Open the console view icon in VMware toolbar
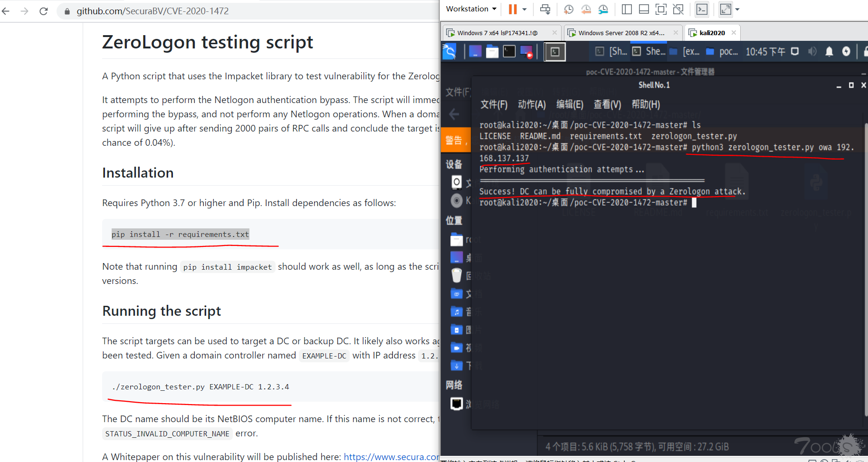The width and height of the screenshot is (868, 462). pos(702,9)
